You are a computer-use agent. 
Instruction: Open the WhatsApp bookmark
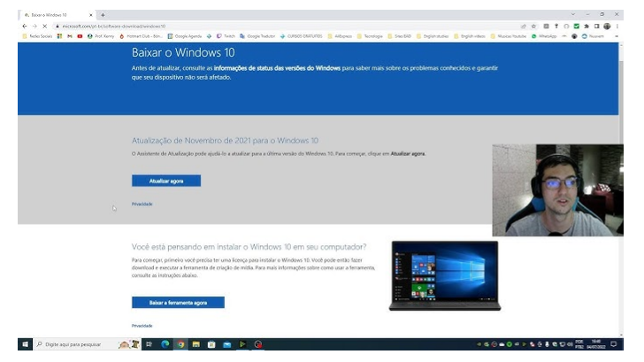point(544,36)
